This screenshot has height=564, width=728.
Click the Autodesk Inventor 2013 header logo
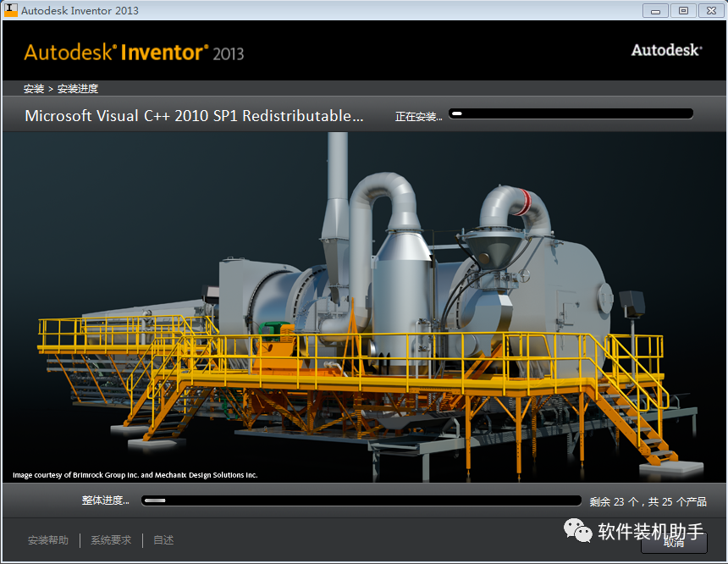[134, 53]
